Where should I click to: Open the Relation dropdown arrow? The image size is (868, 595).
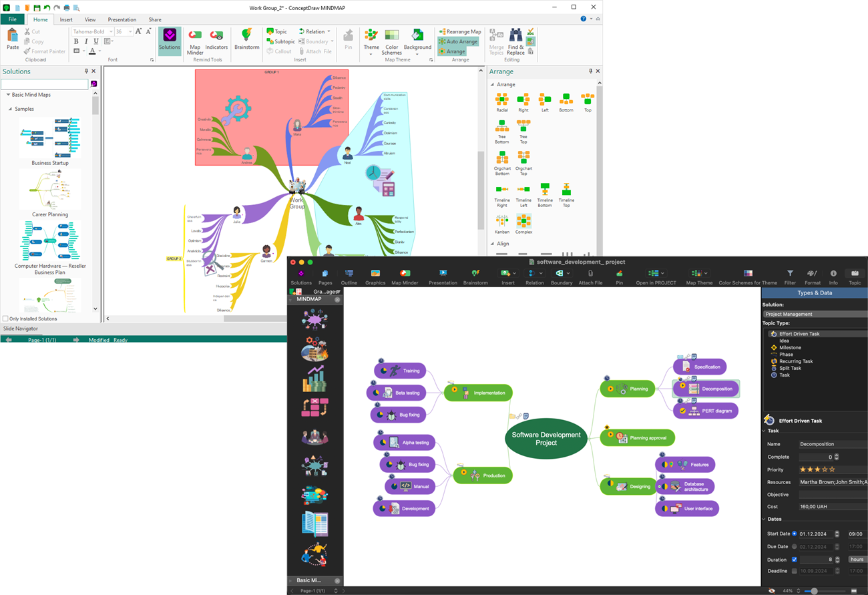[329, 31]
